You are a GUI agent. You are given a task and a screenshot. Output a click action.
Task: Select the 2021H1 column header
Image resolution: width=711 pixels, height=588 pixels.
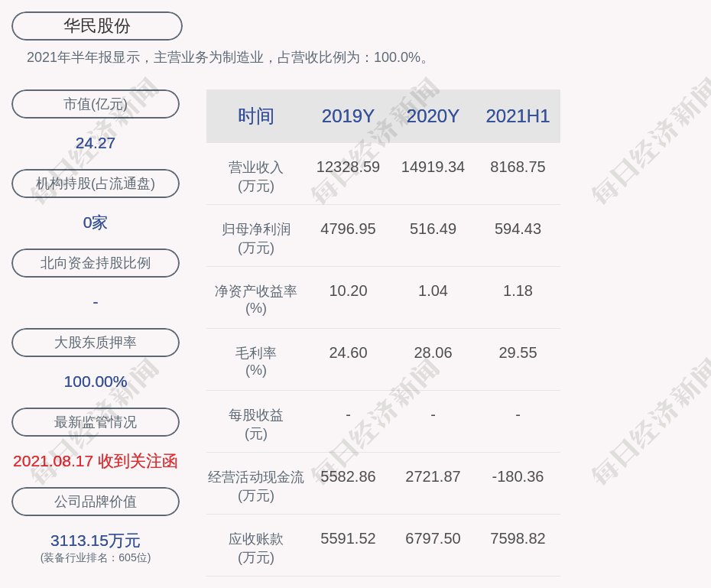[x=518, y=116]
